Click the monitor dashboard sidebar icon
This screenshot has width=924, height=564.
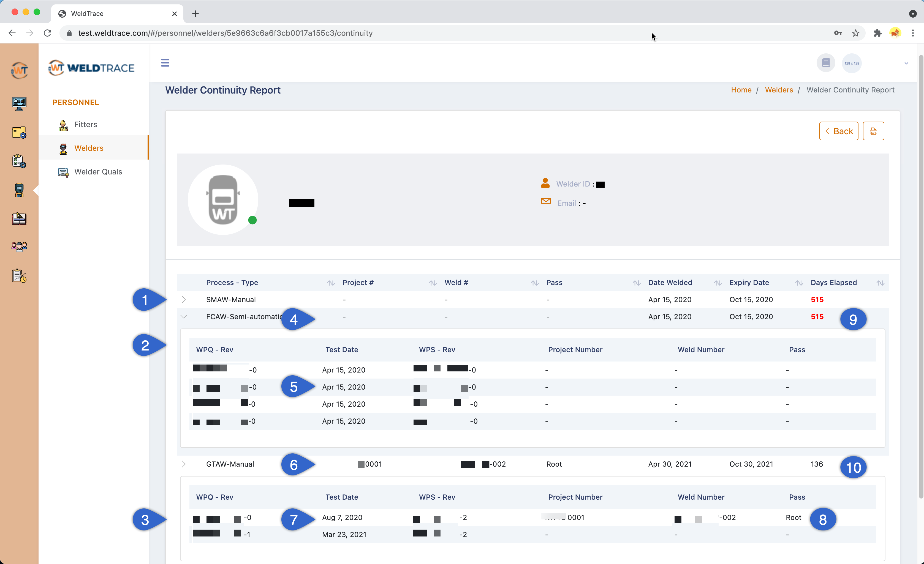click(x=19, y=104)
